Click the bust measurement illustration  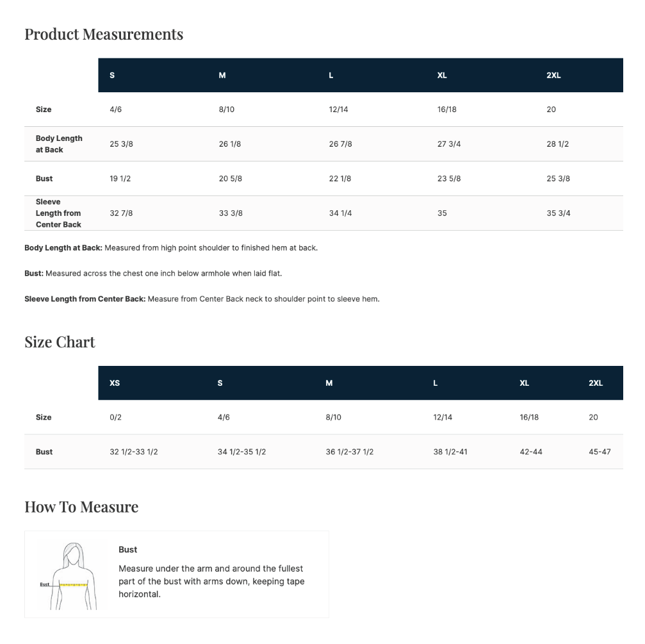pos(69,576)
